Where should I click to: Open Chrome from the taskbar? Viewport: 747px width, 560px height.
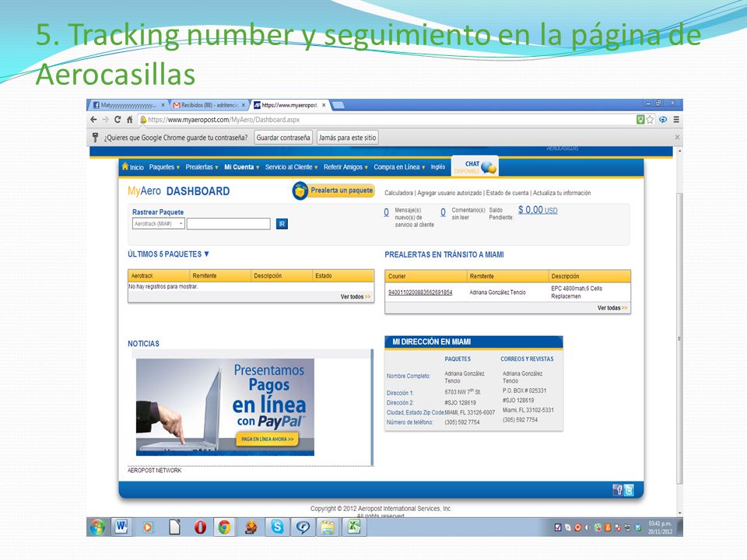pyautogui.click(x=224, y=527)
